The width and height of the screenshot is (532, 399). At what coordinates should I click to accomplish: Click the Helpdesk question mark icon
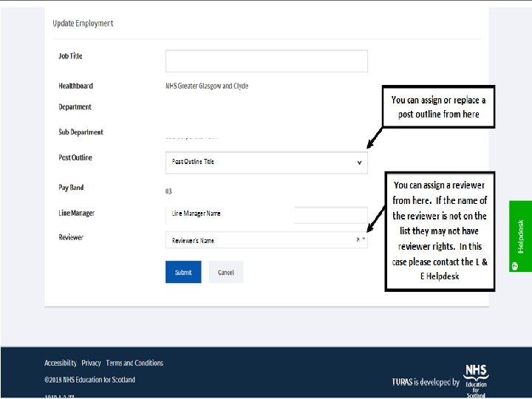[515, 266]
